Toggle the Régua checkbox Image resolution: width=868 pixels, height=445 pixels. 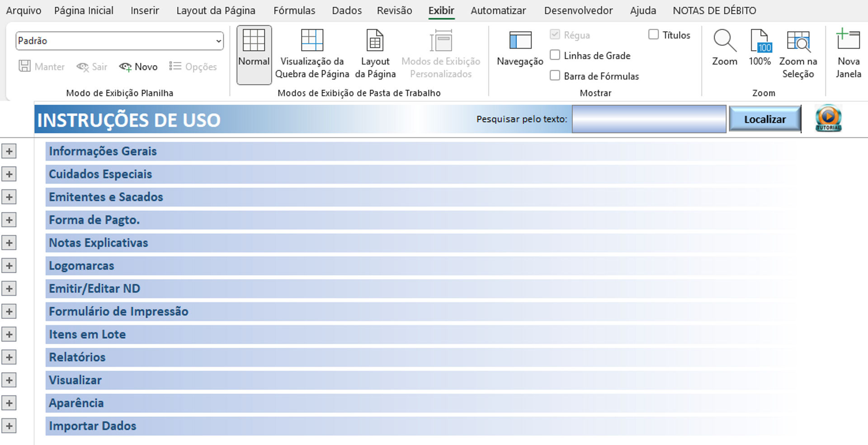tap(555, 34)
